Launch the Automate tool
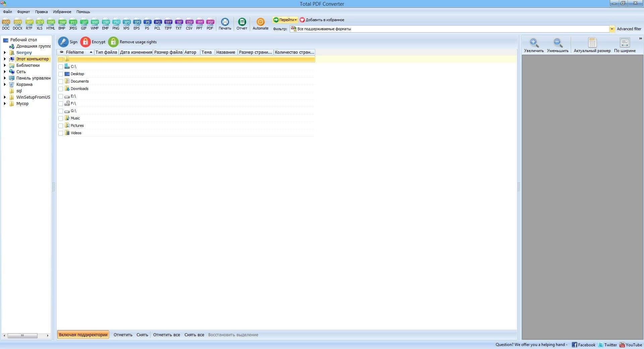644x349 pixels. coord(261,24)
